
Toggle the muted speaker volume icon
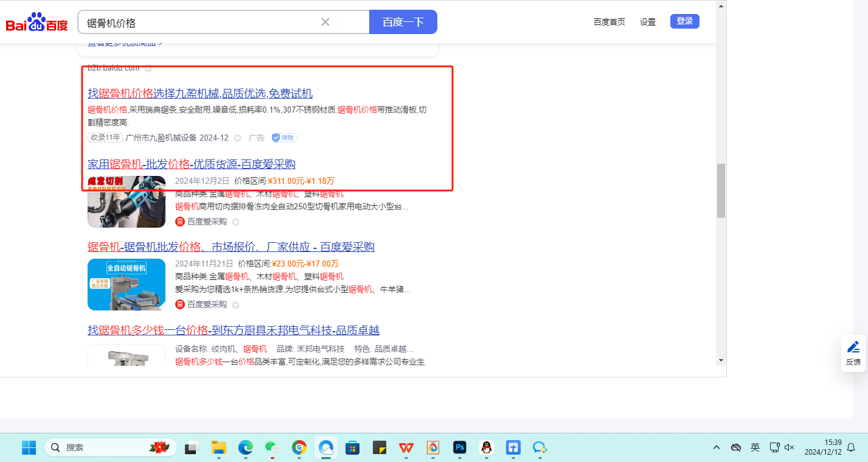[x=790, y=447]
